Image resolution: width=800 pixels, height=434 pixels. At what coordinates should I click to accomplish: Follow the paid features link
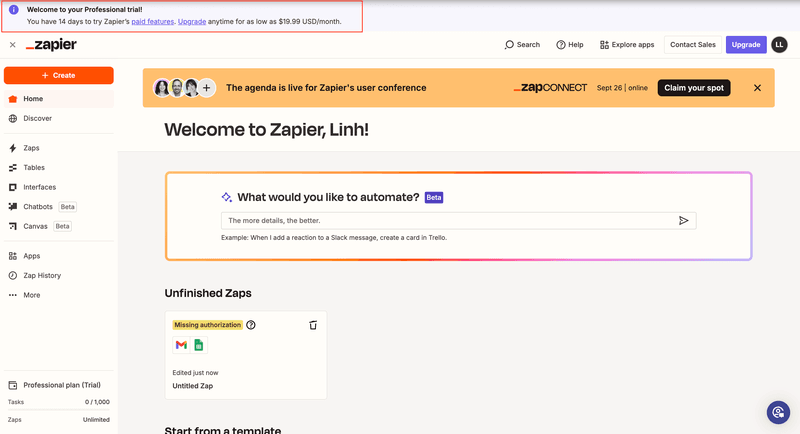(152, 21)
